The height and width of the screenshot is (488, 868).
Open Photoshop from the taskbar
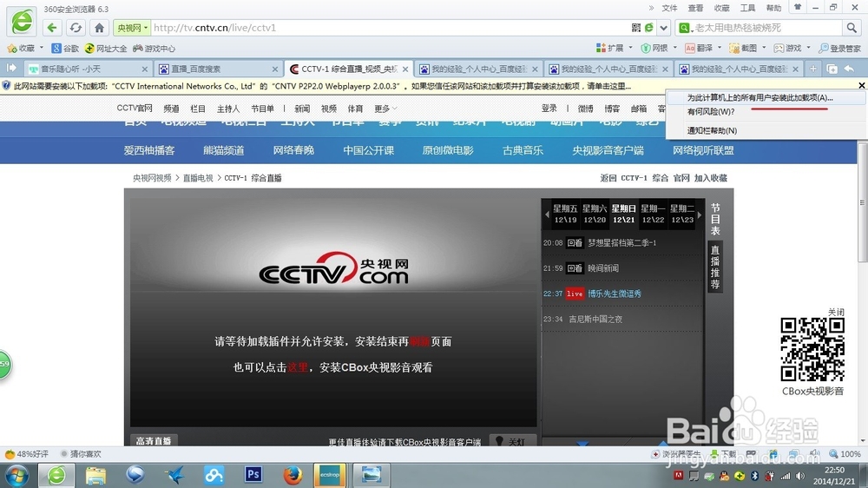(x=253, y=475)
